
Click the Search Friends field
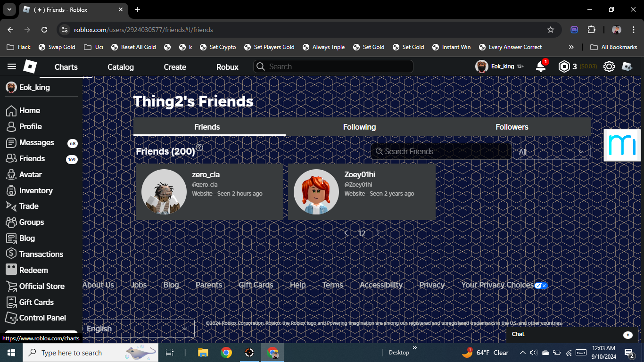tap(441, 151)
